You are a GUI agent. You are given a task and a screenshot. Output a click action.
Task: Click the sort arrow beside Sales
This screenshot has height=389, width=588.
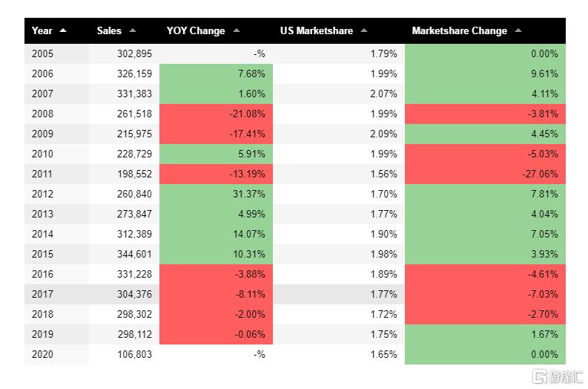tap(133, 30)
